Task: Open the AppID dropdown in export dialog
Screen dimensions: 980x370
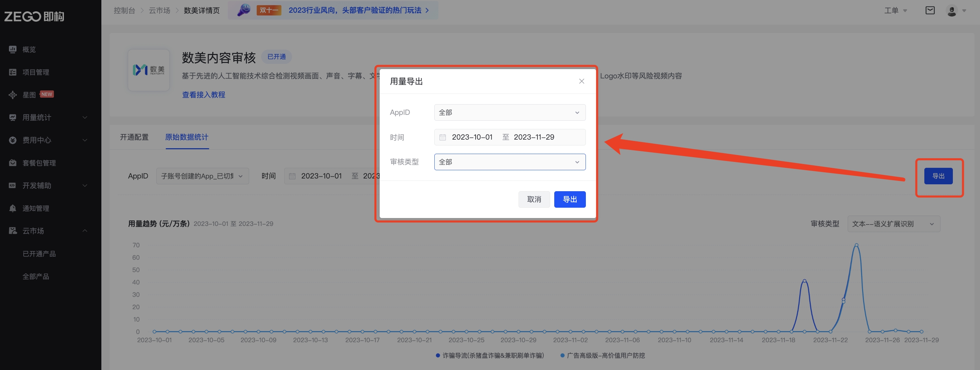Action: (509, 113)
